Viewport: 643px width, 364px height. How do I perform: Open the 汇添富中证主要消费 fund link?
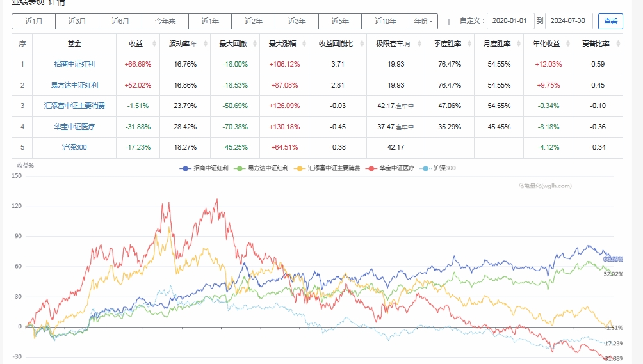pyautogui.click(x=74, y=106)
